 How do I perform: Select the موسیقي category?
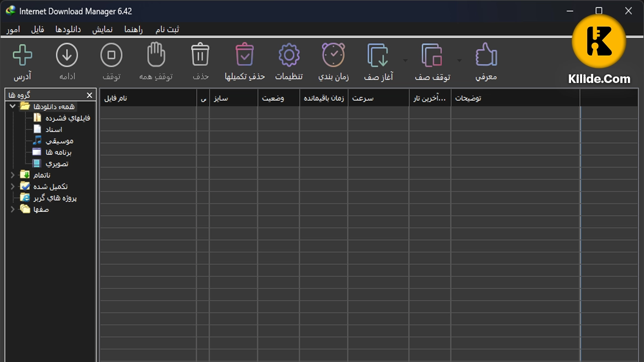point(59,141)
